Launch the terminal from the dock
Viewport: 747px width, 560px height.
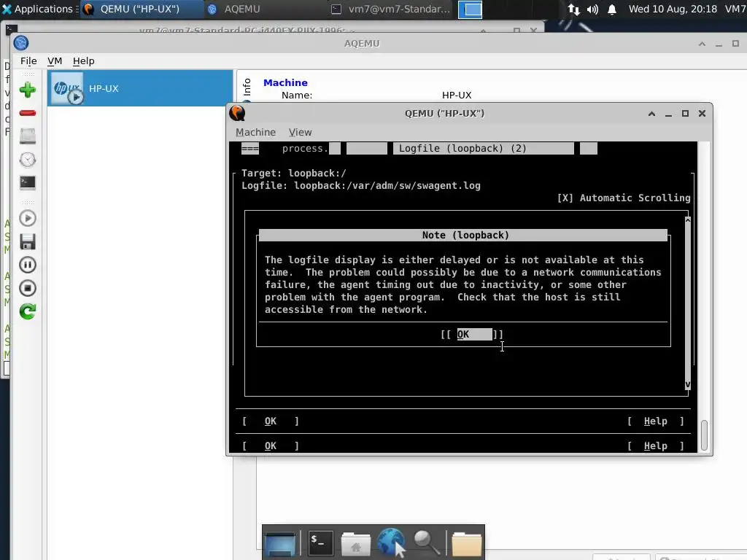pos(320,542)
